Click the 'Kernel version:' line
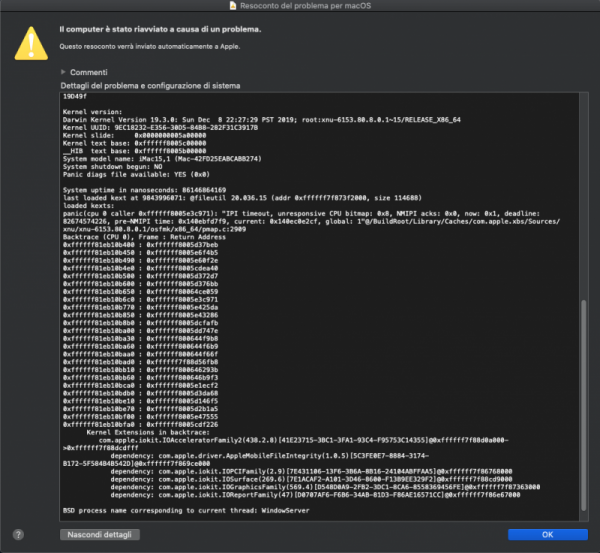 coord(92,112)
